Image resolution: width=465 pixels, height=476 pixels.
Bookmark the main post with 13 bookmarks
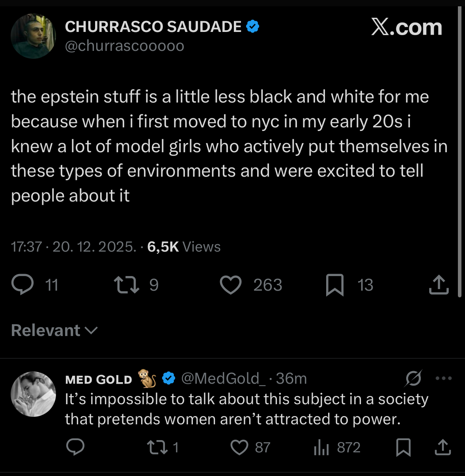point(335,285)
